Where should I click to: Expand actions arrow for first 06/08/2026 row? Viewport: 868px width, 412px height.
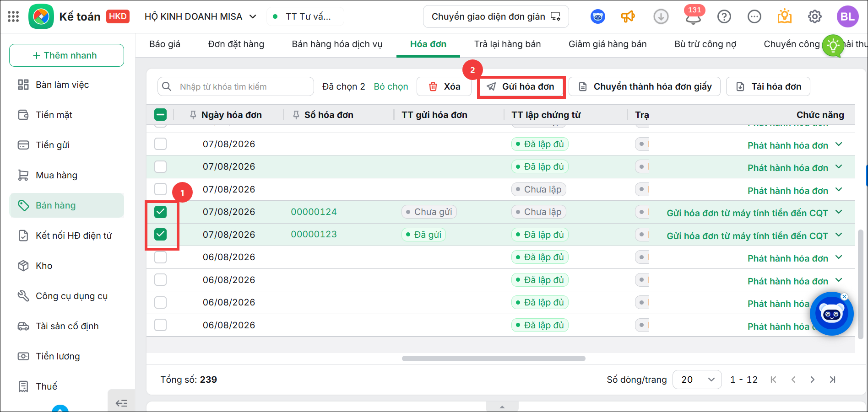(839, 257)
